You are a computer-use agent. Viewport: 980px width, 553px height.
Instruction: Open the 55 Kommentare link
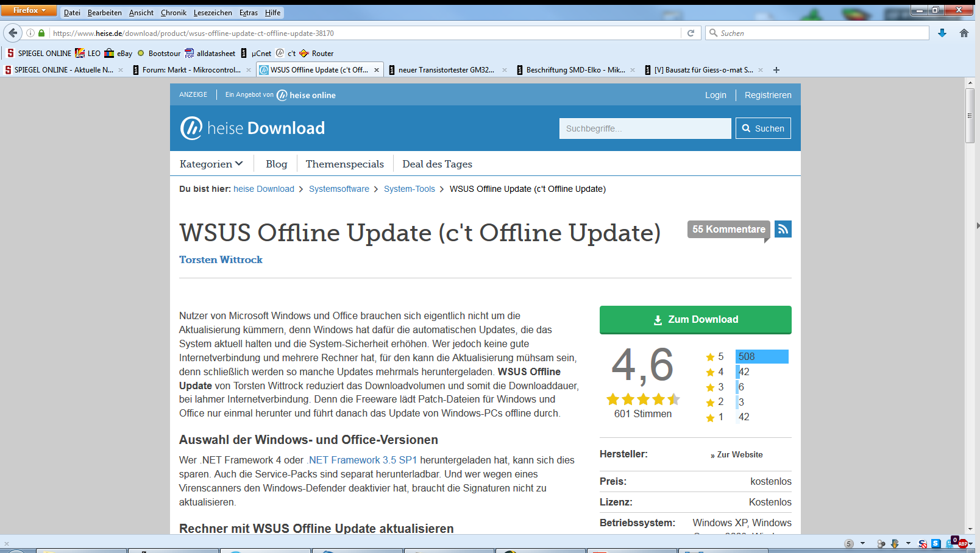pyautogui.click(x=729, y=229)
